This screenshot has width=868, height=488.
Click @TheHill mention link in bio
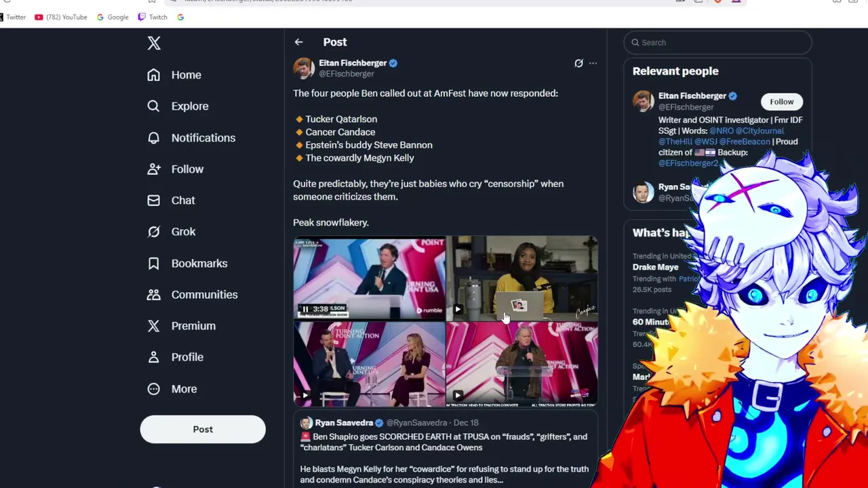[x=675, y=142]
